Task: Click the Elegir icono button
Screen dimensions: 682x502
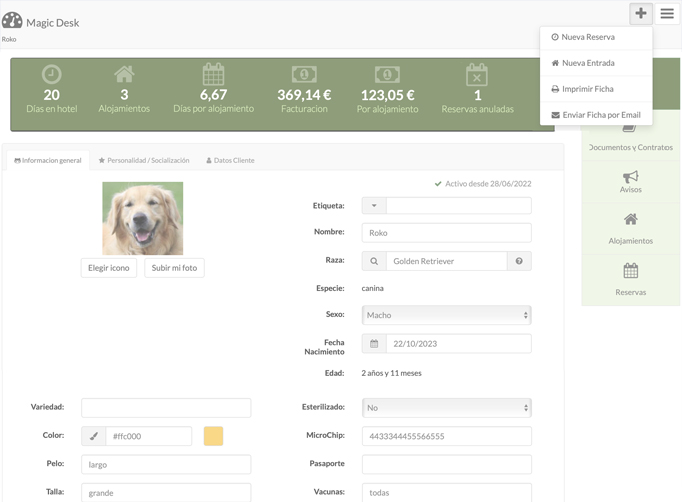Action: [109, 268]
